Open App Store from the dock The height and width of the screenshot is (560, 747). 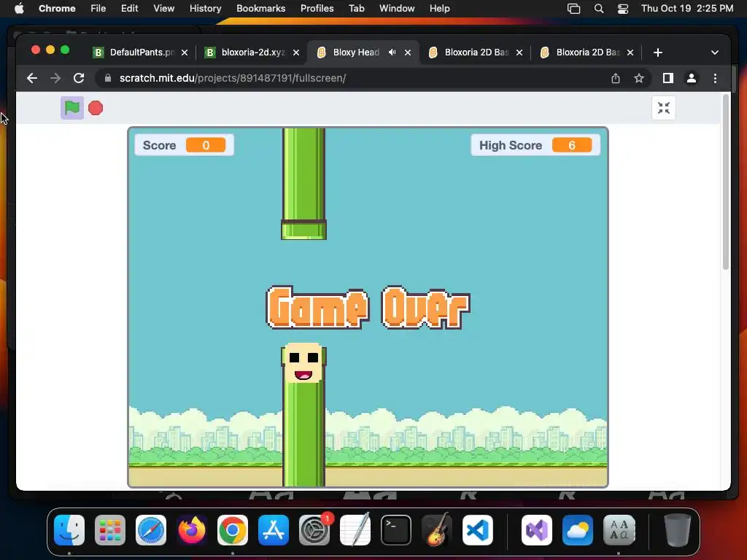274,530
